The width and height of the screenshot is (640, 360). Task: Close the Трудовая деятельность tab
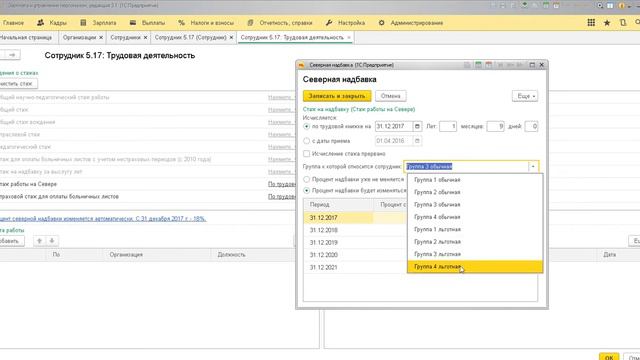tap(349, 38)
